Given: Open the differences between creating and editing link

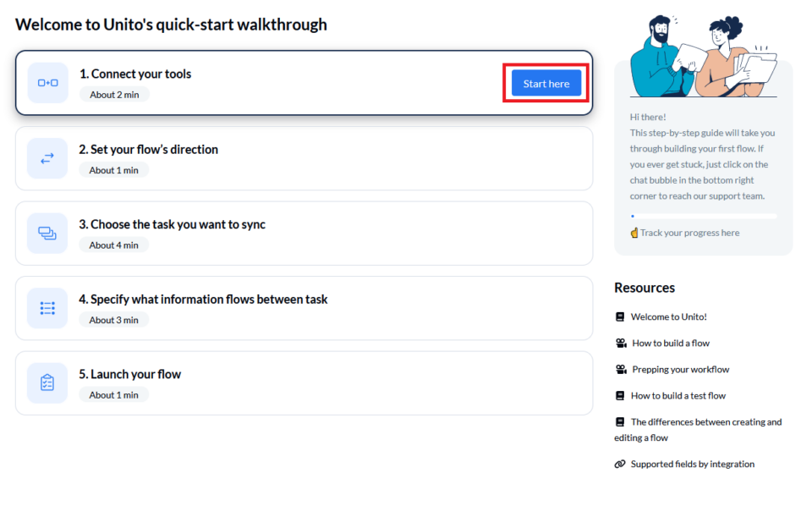Looking at the screenshot, I should pyautogui.click(x=705, y=422).
